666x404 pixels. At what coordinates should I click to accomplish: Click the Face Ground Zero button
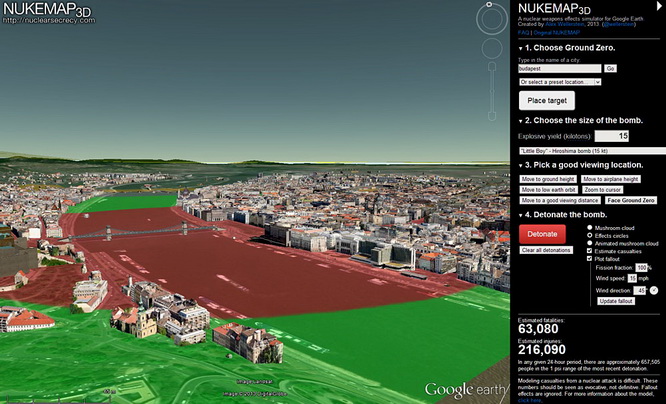pyautogui.click(x=630, y=200)
